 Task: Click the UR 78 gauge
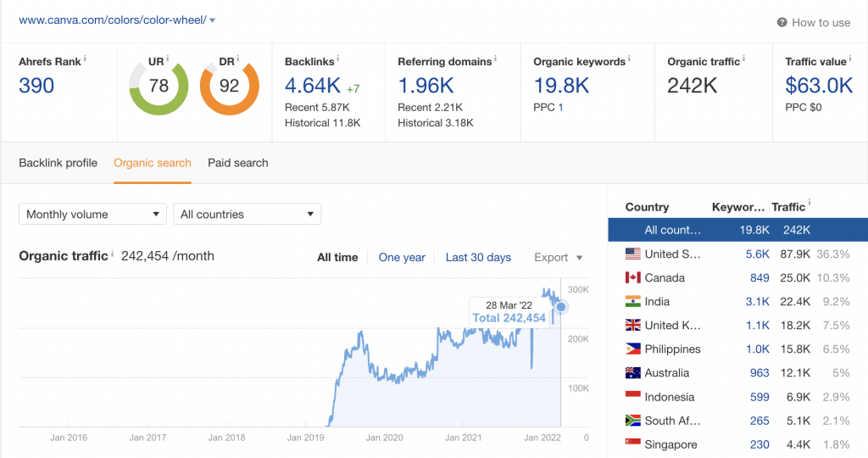point(159,87)
